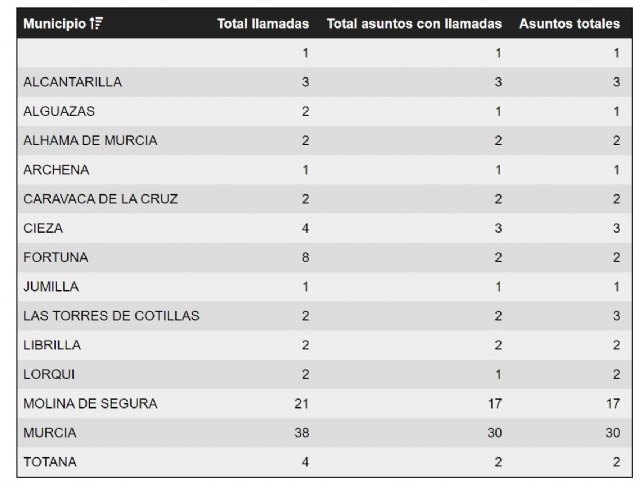Select the MOLINA DE SEGURA cell

coord(90,404)
